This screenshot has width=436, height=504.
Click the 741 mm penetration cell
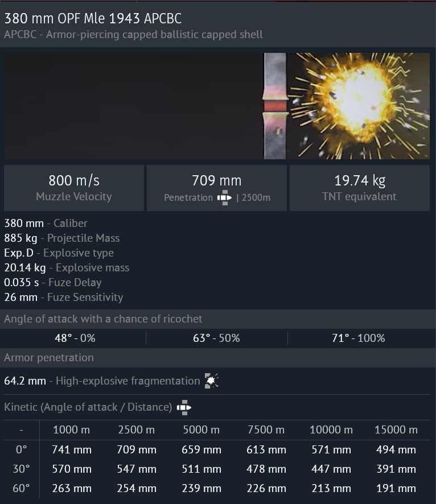72,450
